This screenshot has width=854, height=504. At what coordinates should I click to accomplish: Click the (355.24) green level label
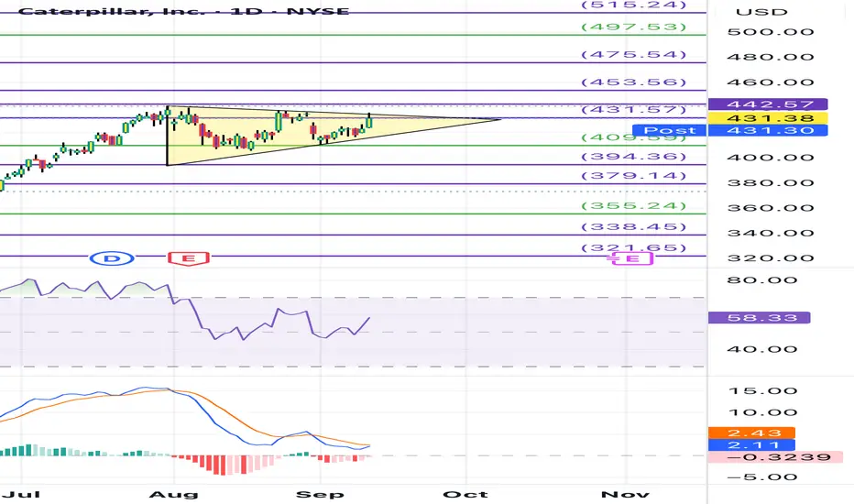coord(633,205)
